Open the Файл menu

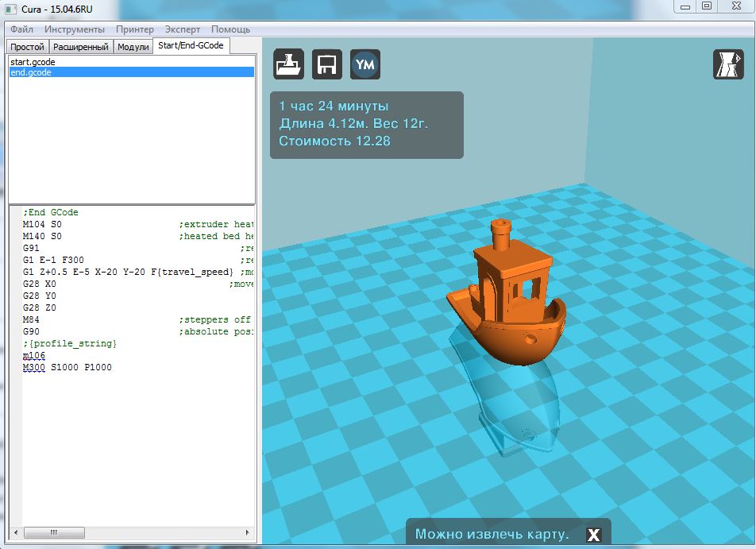point(21,29)
